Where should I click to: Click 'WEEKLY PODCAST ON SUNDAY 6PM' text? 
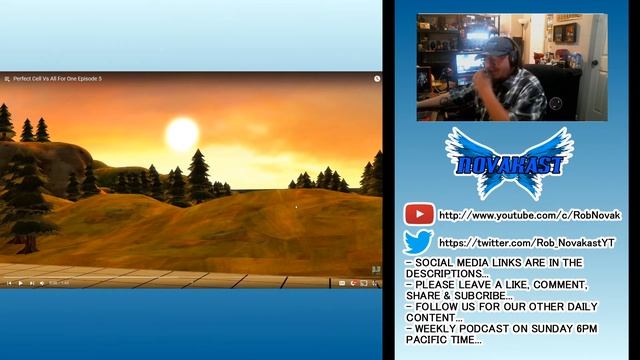tap(501, 329)
